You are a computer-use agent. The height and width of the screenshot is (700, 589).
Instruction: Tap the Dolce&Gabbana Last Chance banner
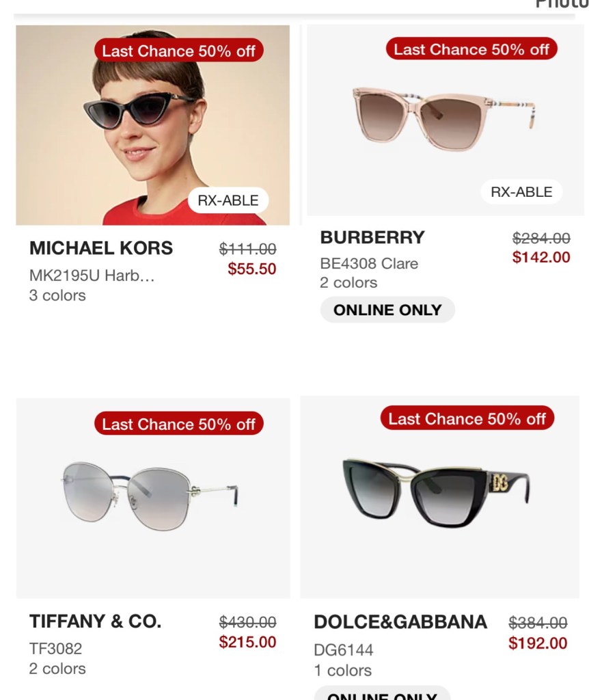tap(467, 418)
